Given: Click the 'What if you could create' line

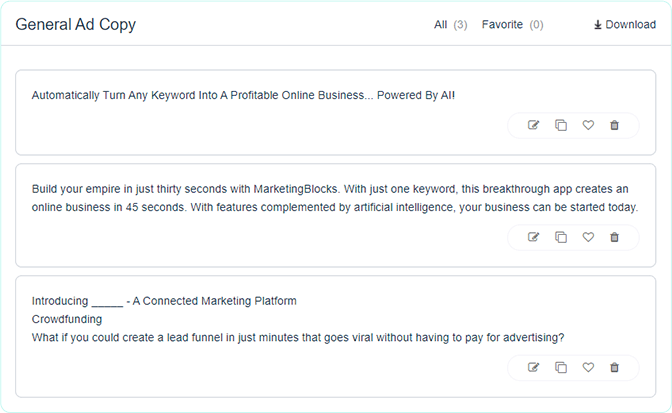Looking at the screenshot, I should coord(298,338).
